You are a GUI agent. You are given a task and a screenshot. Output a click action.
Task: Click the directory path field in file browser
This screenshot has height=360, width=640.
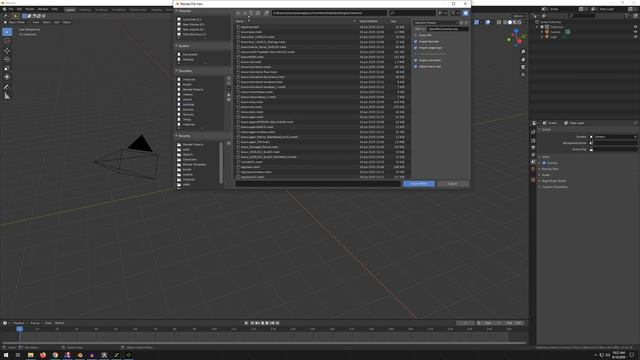tap(329, 13)
